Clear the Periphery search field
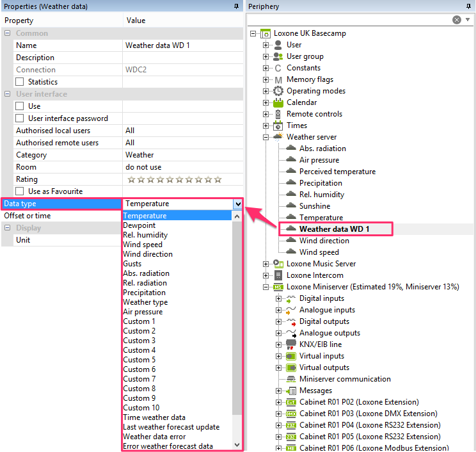Screen dimensions: 476x452 tap(457, 20)
